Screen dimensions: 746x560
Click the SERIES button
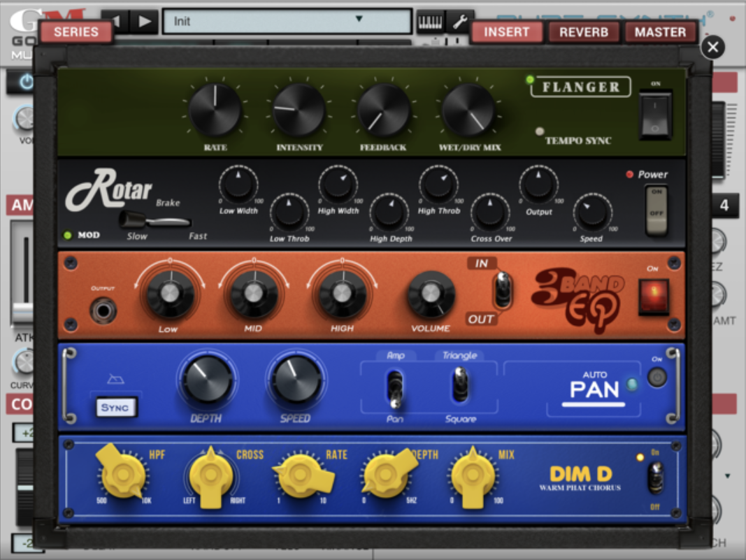(x=76, y=31)
